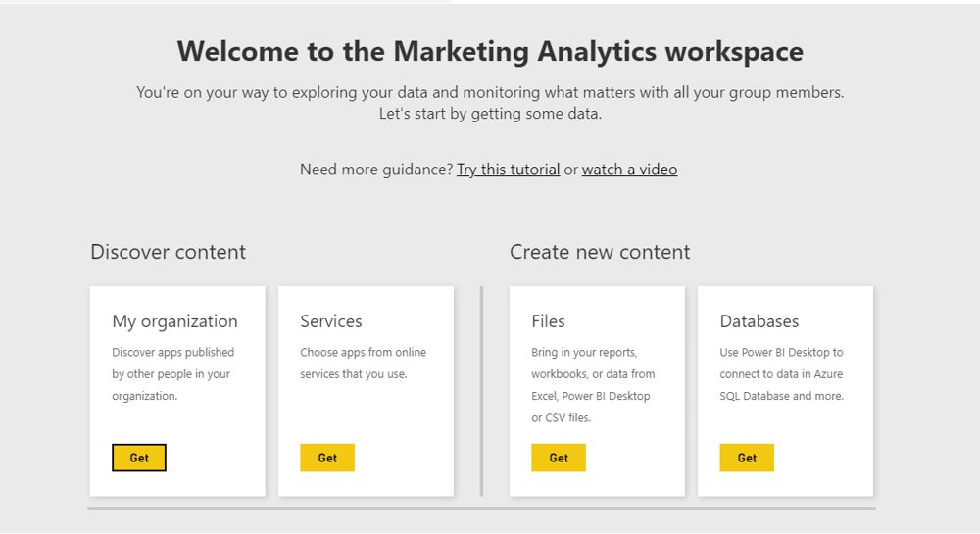Follow the 'watch a video' link
Screen dimensions: 980x534
coord(629,170)
